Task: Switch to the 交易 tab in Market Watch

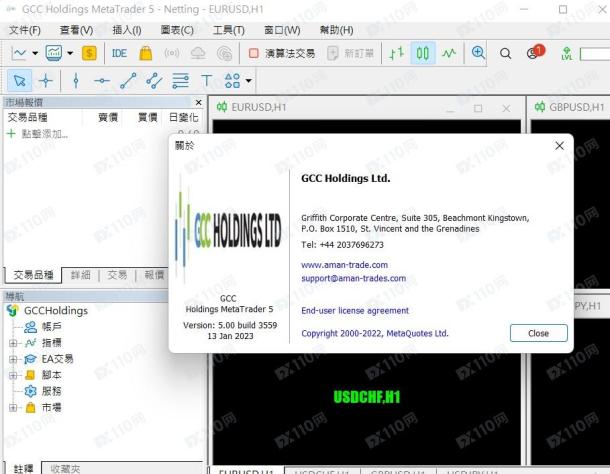Action: (117, 275)
